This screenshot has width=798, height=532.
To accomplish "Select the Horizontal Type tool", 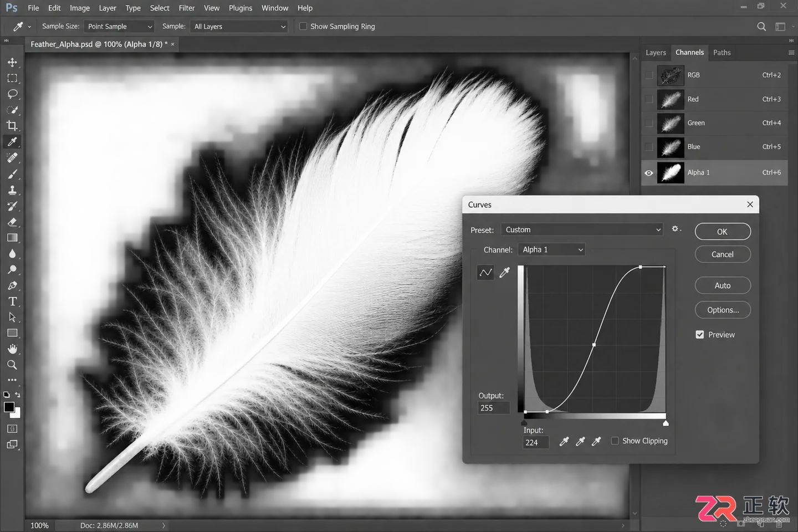I will click(12, 301).
